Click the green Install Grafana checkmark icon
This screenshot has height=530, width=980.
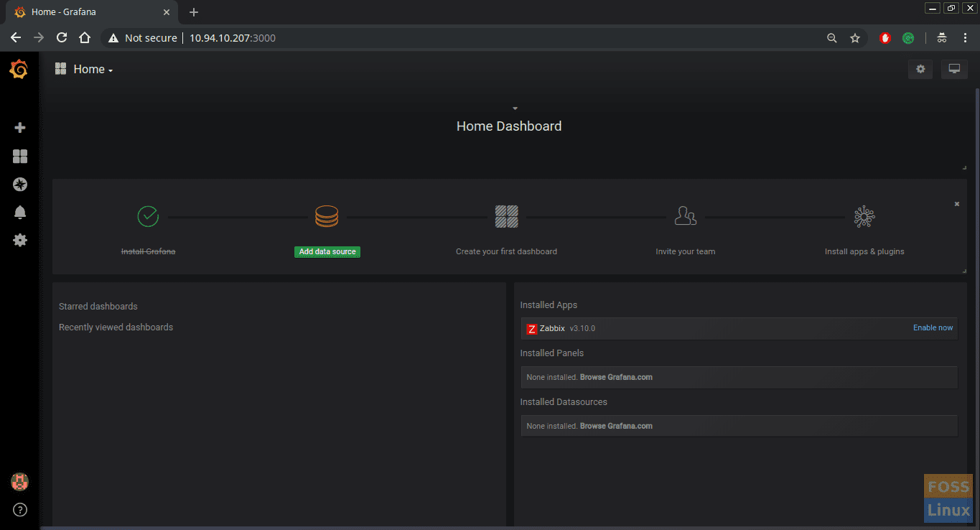pos(148,215)
